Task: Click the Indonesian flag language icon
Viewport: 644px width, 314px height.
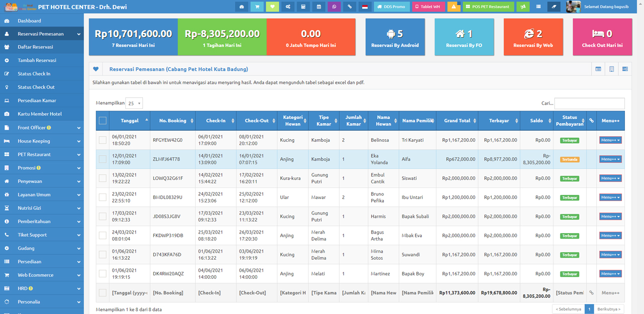Action: (365, 7)
